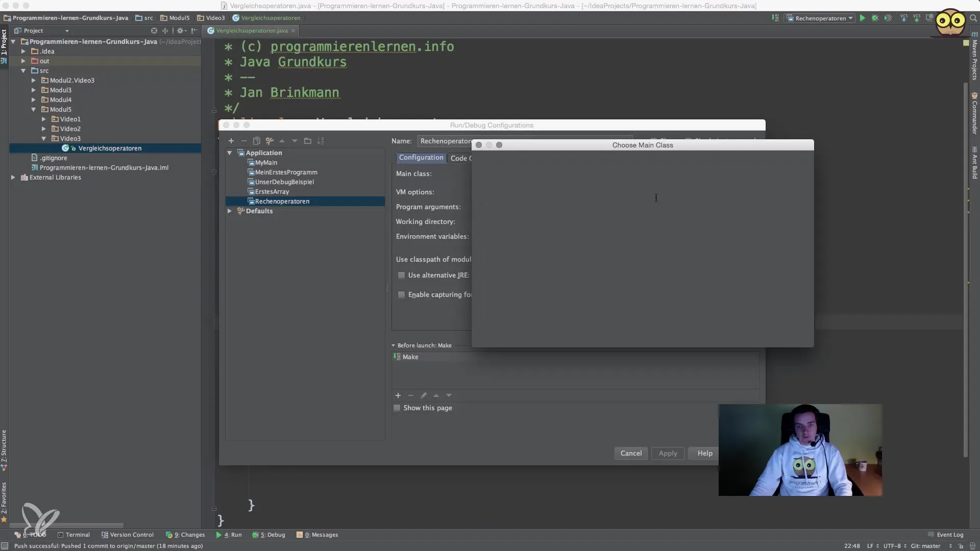Click Create New Folder icon in configurations

307,141
